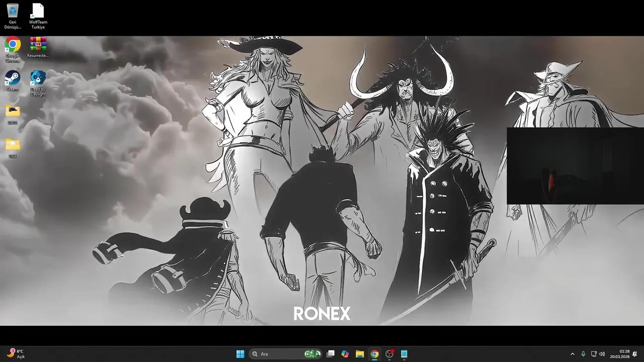This screenshot has width=644, height=362.
Task: Click the dark overlay video thumbnail window
Action: coord(575,166)
